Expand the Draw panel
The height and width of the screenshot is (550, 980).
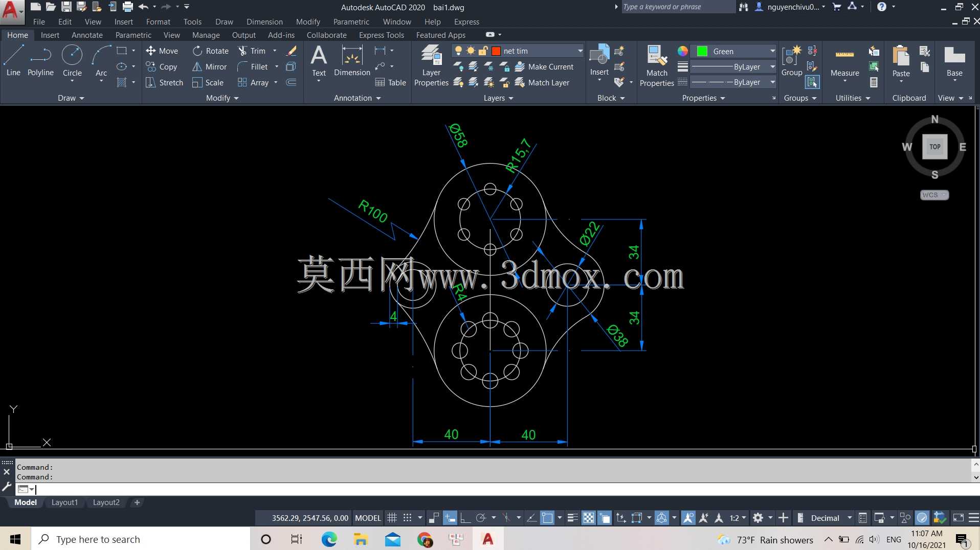point(71,98)
